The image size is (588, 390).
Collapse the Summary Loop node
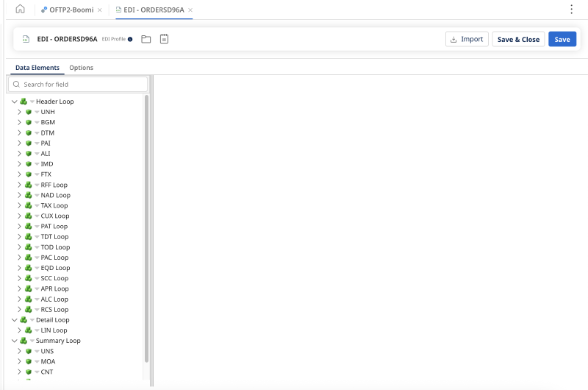pos(14,341)
